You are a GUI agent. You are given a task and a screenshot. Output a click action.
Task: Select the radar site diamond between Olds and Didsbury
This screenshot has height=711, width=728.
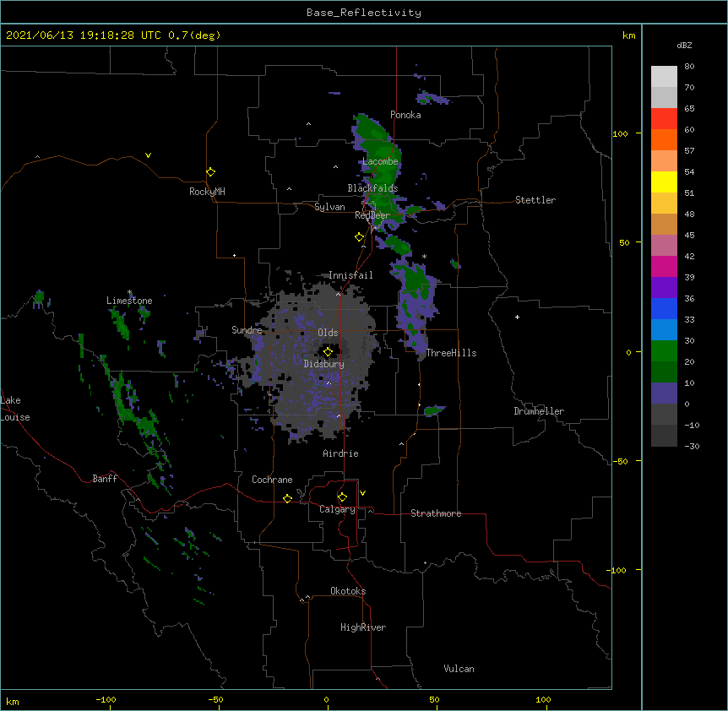click(328, 352)
